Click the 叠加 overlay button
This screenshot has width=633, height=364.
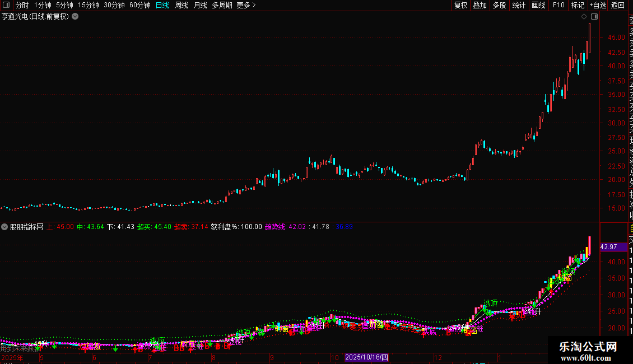[x=480, y=5]
